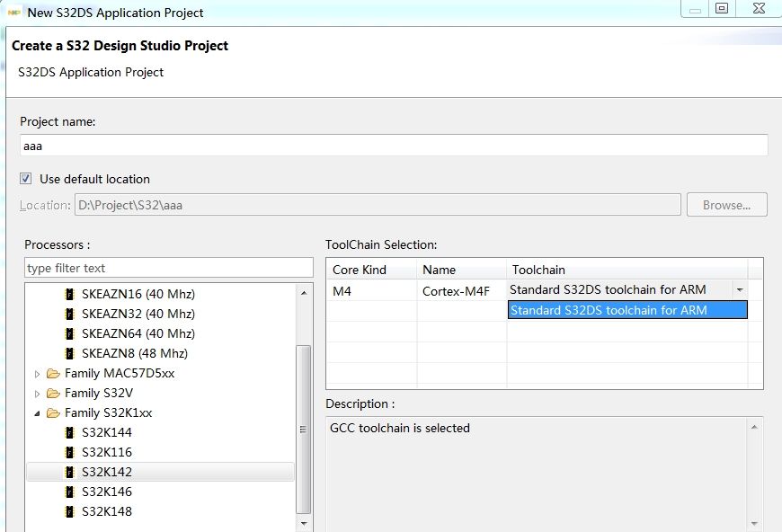Expand the Family MAC57D5xx folder

(x=37, y=374)
